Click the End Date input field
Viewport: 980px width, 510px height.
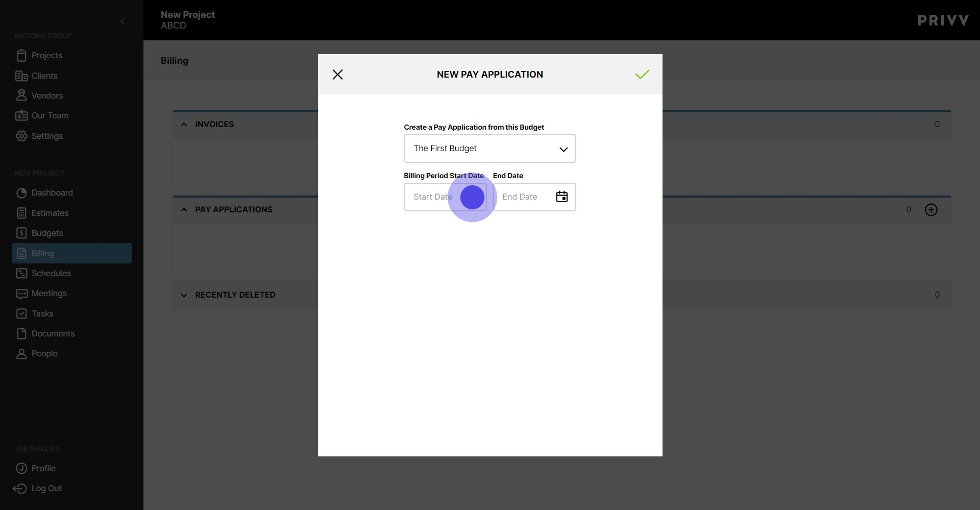pyautogui.click(x=534, y=197)
